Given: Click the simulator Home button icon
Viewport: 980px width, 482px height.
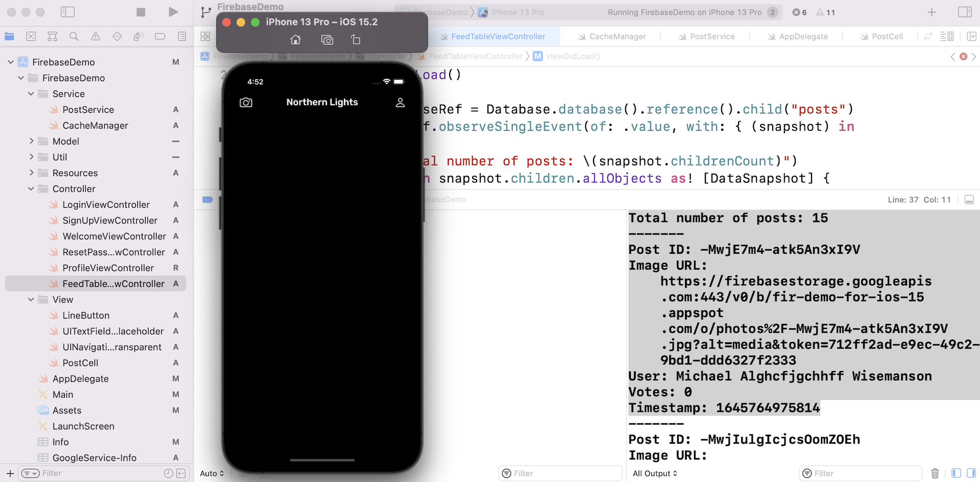Looking at the screenshot, I should pyautogui.click(x=296, y=40).
